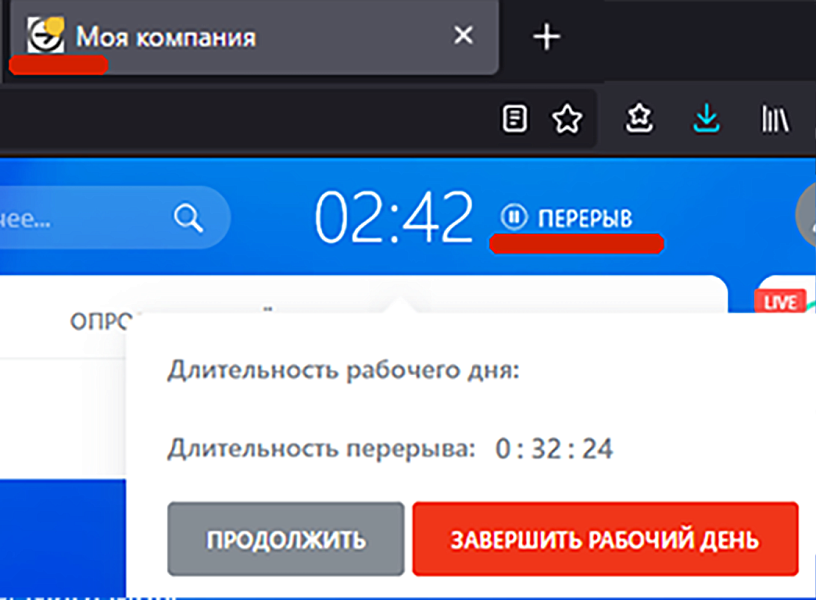Click the break duration value 0:32:24
The width and height of the screenshot is (816, 600).
(554, 449)
